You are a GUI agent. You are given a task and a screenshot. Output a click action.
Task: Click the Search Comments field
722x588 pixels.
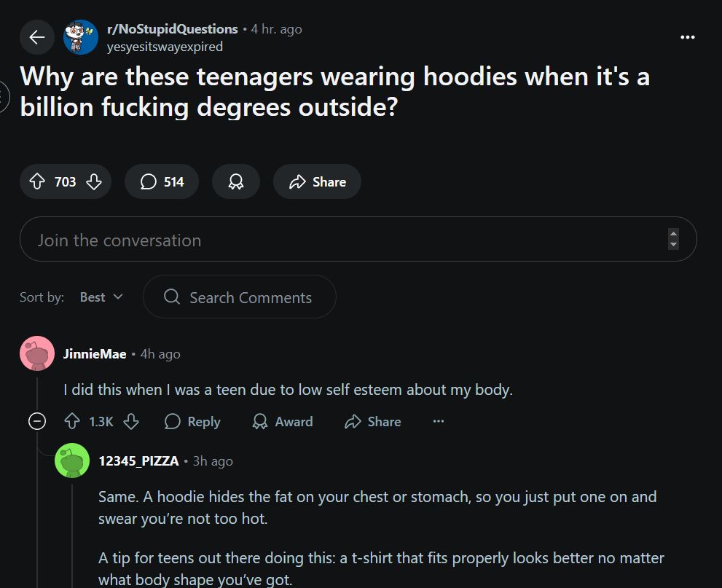(x=240, y=297)
